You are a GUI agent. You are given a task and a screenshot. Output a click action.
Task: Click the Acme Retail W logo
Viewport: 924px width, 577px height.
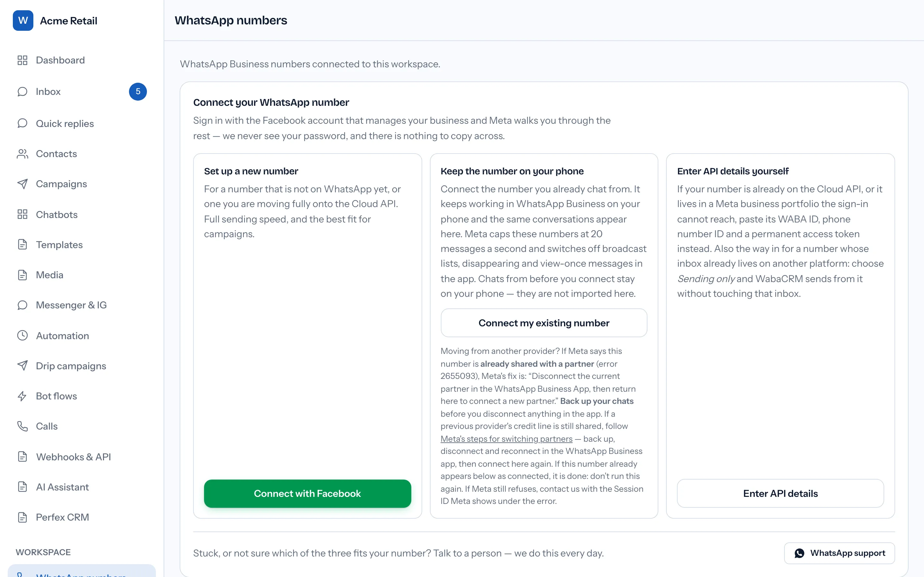[x=23, y=21]
